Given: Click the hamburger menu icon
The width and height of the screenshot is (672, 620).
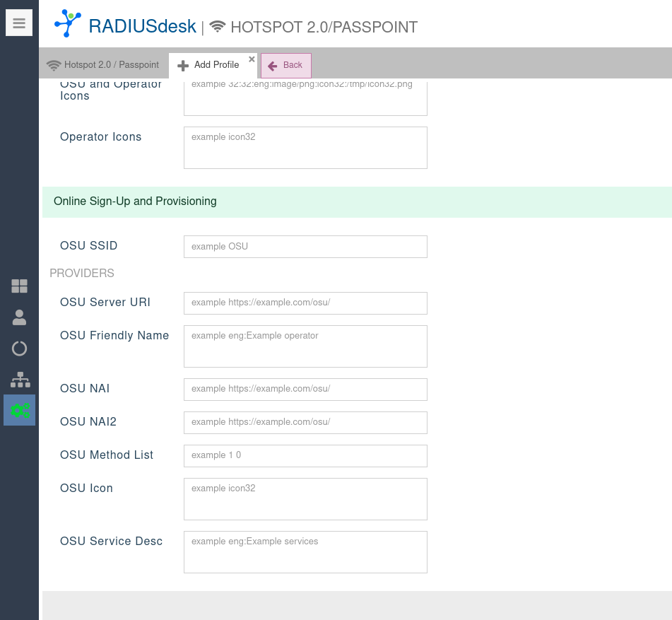Looking at the screenshot, I should pyautogui.click(x=19, y=23).
